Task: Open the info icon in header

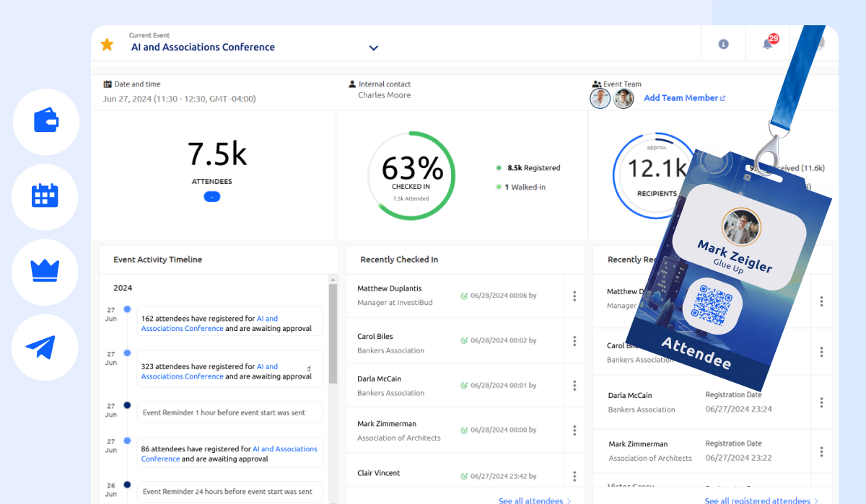Action: (x=723, y=44)
